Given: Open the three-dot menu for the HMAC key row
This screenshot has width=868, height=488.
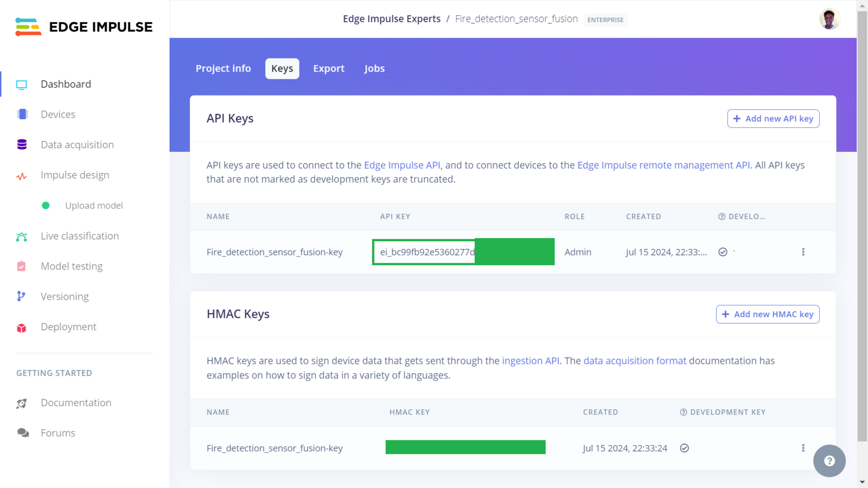Looking at the screenshot, I should (803, 448).
